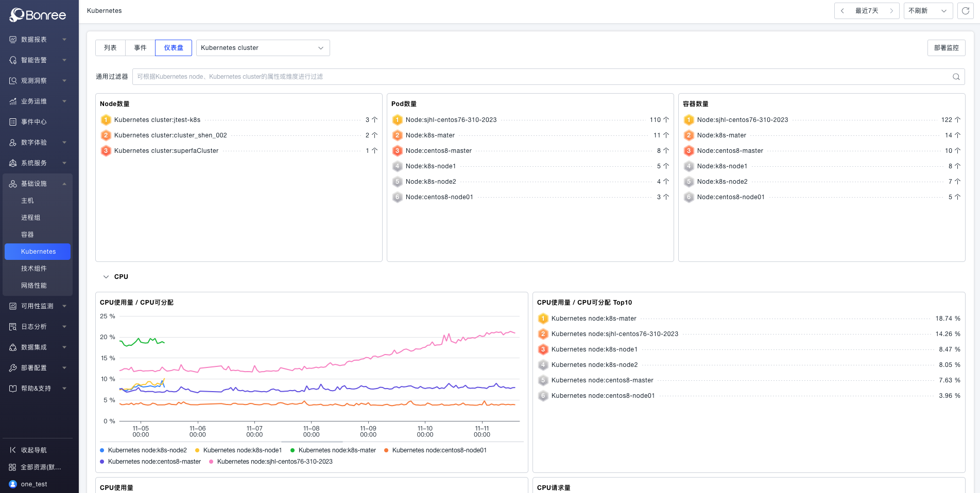Click the collapse navigation (收起导航) icon
This screenshot has height=493, width=980.
pyautogui.click(x=13, y=450)
